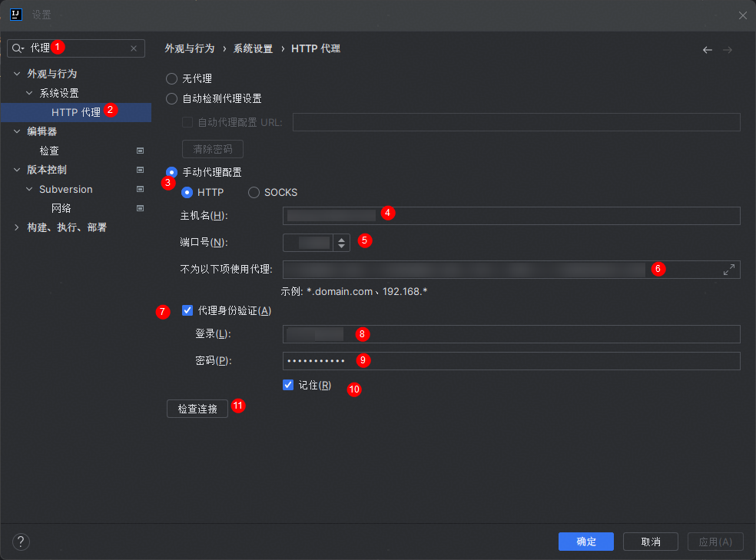The width and height of the screenshot is (756, 560).
Task: Uncheck the 记住 password checkbox
Action: pos(288,385)
